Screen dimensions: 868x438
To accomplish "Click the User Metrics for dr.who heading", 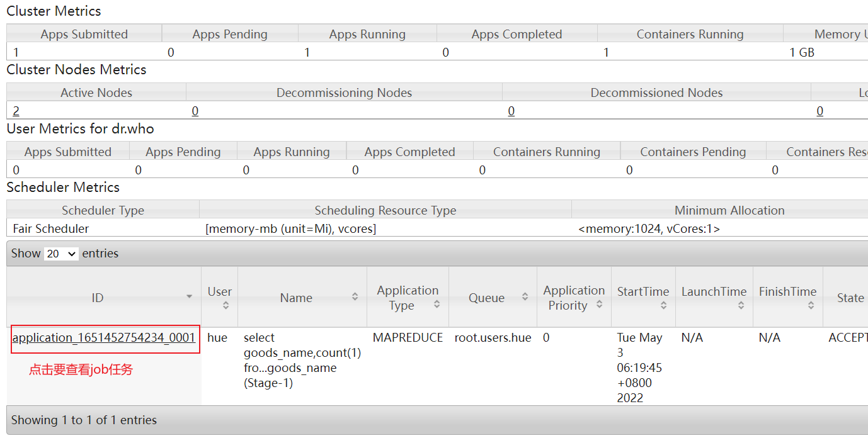I will (x=80, y=129).
